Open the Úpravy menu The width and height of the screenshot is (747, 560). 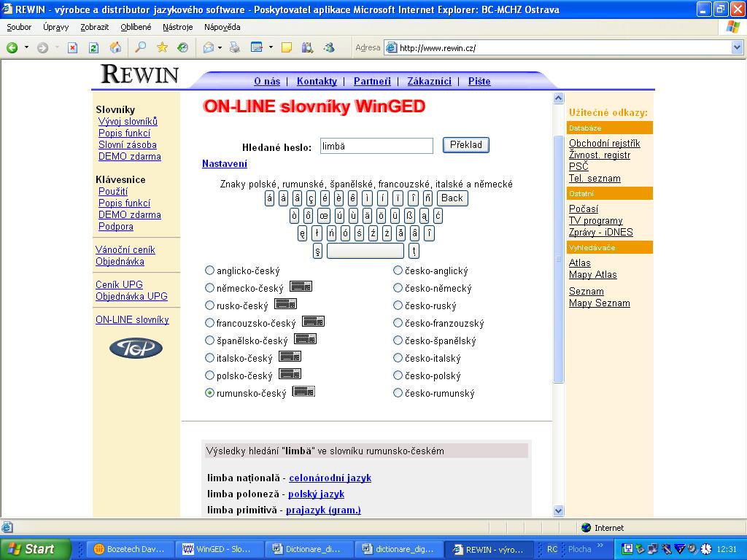click(55, 27)
